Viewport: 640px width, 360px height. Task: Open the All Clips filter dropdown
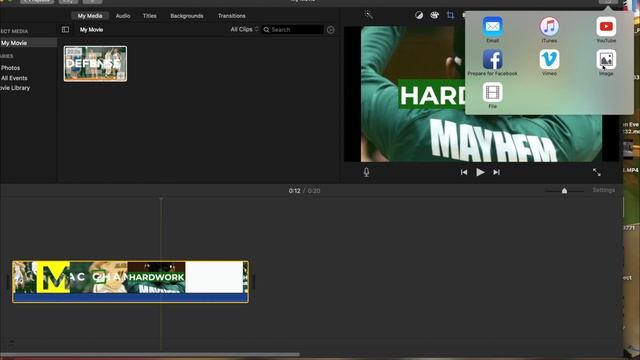(x=244, y=29)
